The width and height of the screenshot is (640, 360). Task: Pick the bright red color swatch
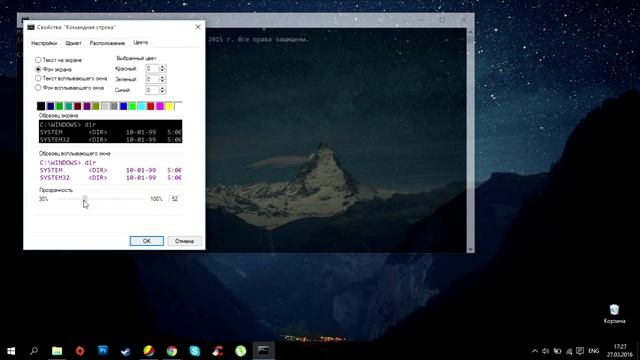point(151,106)
